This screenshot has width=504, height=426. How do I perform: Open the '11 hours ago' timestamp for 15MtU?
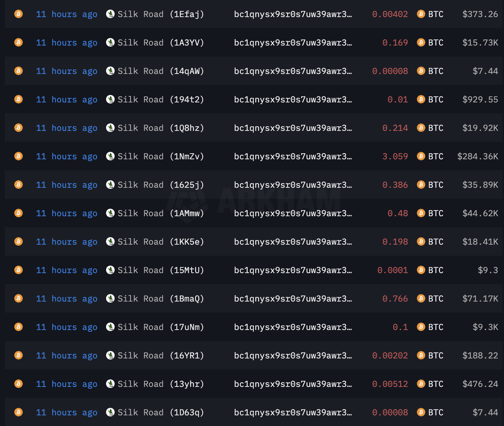point(67,270)
